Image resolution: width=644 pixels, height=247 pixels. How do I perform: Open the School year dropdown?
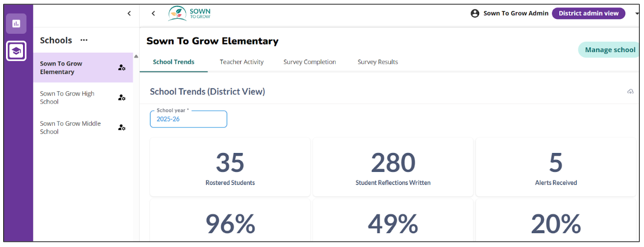point(189,119)
